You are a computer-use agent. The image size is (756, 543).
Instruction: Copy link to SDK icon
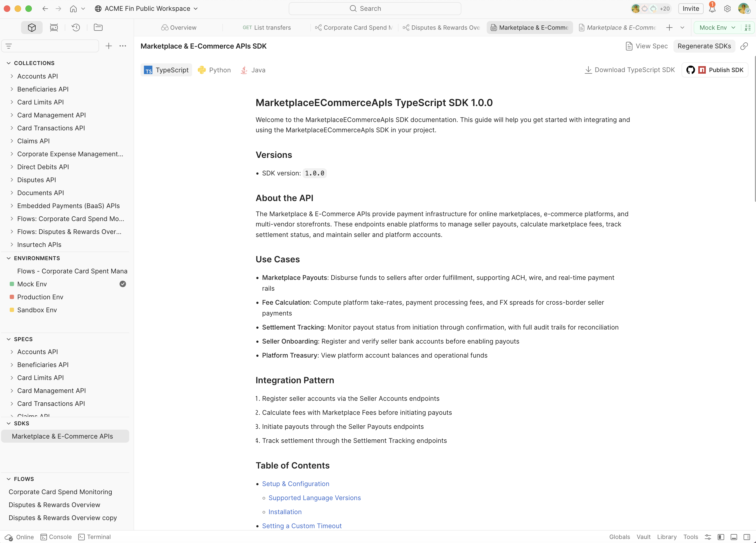pyautogui.click(x=744, y=46)
